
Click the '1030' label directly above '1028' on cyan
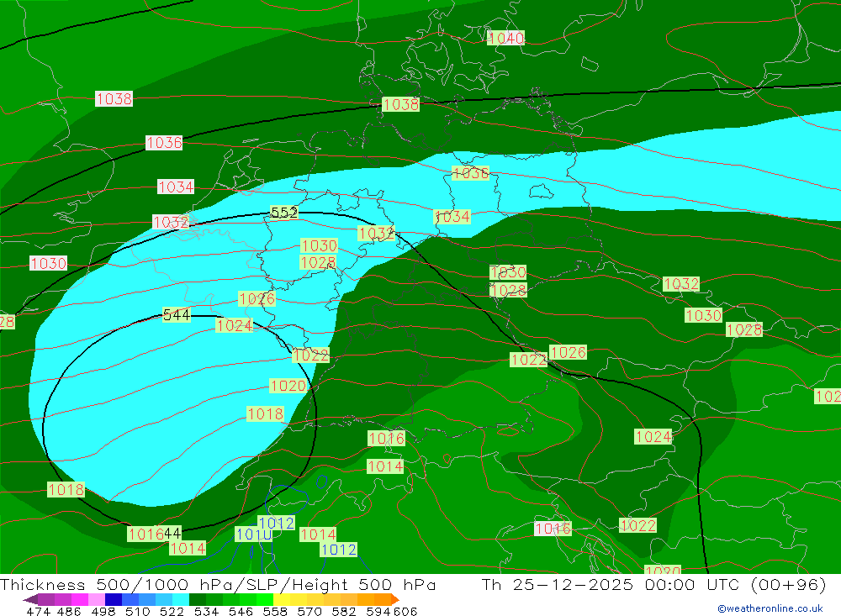pyautogui.click(x=319, y=245)
